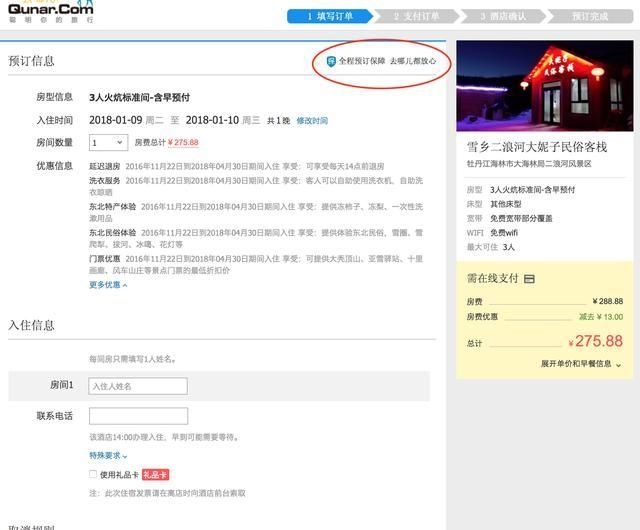
Task: Click the 其他床型 bed type value
Action: (x=506, y=204)
